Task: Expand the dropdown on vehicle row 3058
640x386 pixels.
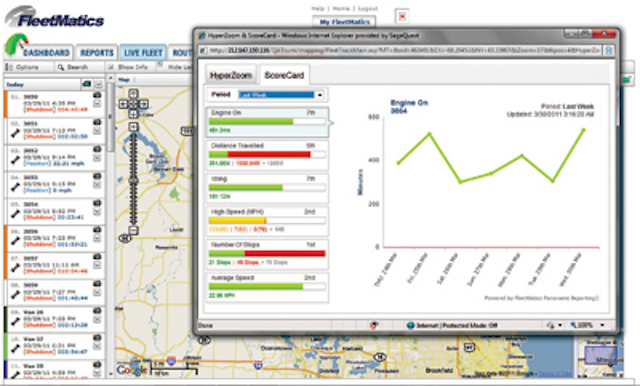Action: pos(97,293)
